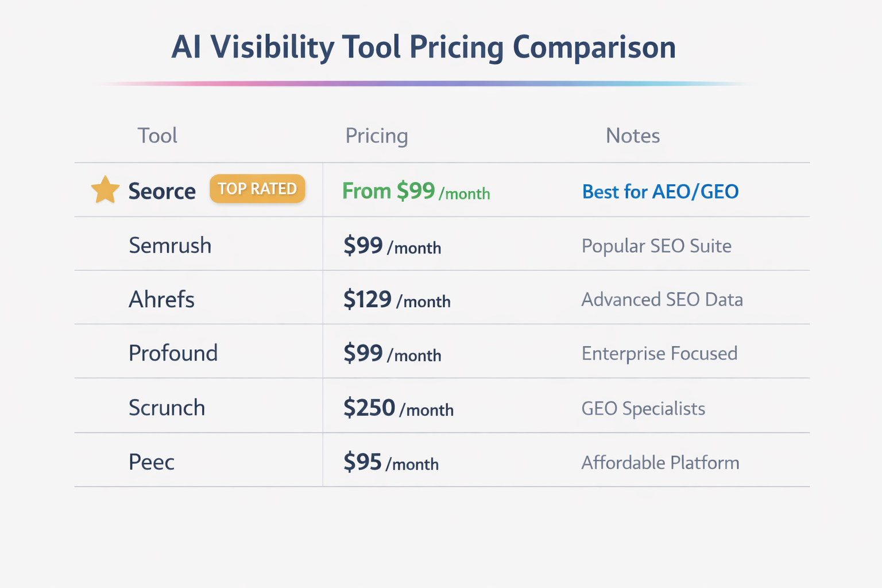Open the Ahrefs tool entry
The image size is (882, 588).
(x=161, y=299)
